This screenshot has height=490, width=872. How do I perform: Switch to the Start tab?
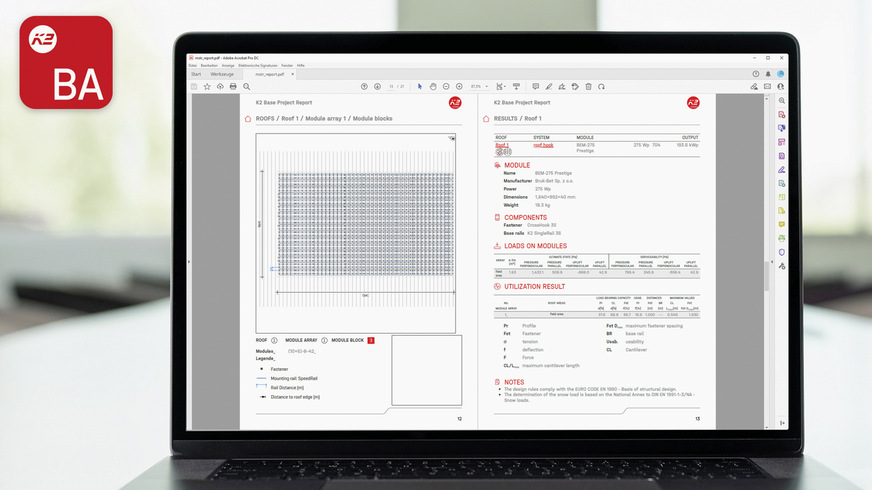tap(196, 74)
